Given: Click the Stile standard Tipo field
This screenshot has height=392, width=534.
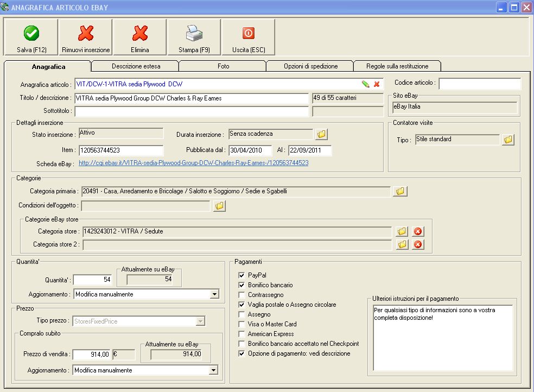Looking at the screenshot, I should coord(457,140).
